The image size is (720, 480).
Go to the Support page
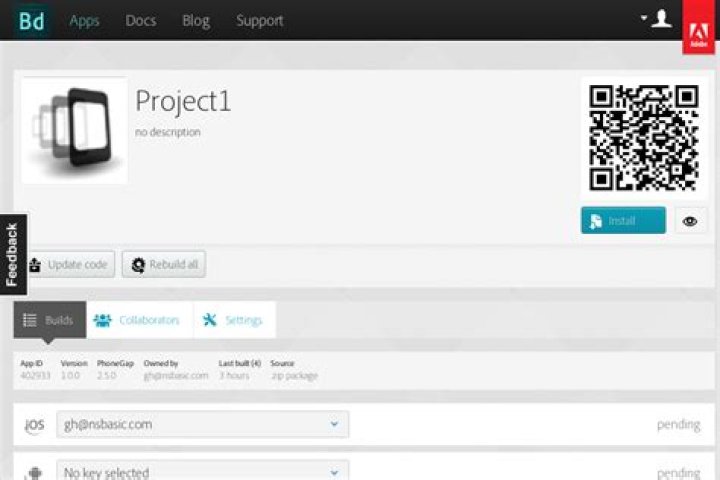(x=259, y=20)
